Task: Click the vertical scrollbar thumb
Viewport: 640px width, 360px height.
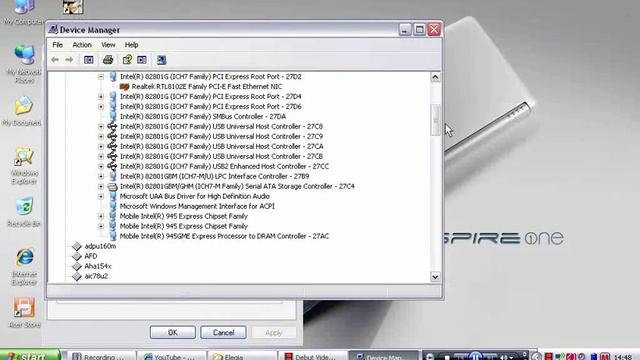Action: coord(436,120)
